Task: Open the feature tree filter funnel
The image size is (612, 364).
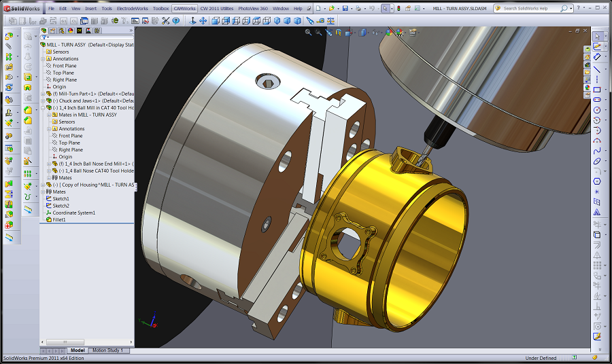Action: pos(44,38)
